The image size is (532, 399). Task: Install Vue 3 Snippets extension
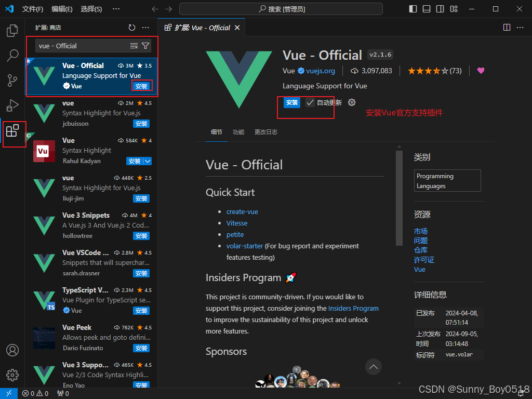pyautogui.click(x=141, y=236)
